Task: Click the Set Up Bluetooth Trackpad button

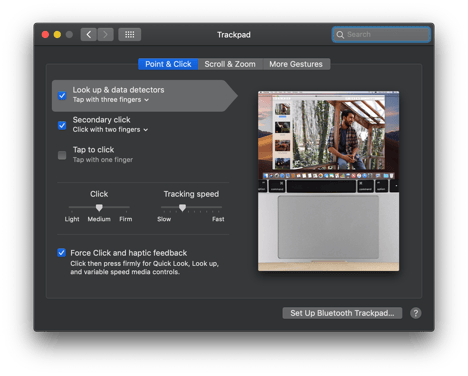Action: [x=342, y=313]
